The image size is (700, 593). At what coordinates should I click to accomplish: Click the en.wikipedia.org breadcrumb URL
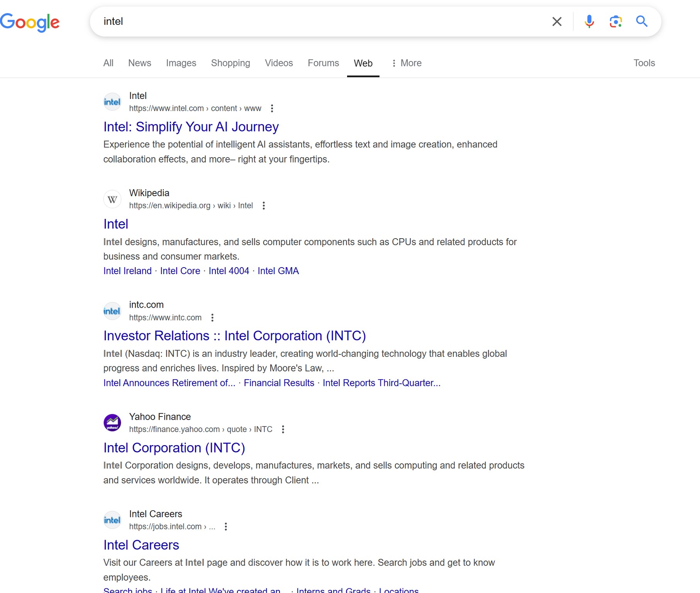click(191, 206)
